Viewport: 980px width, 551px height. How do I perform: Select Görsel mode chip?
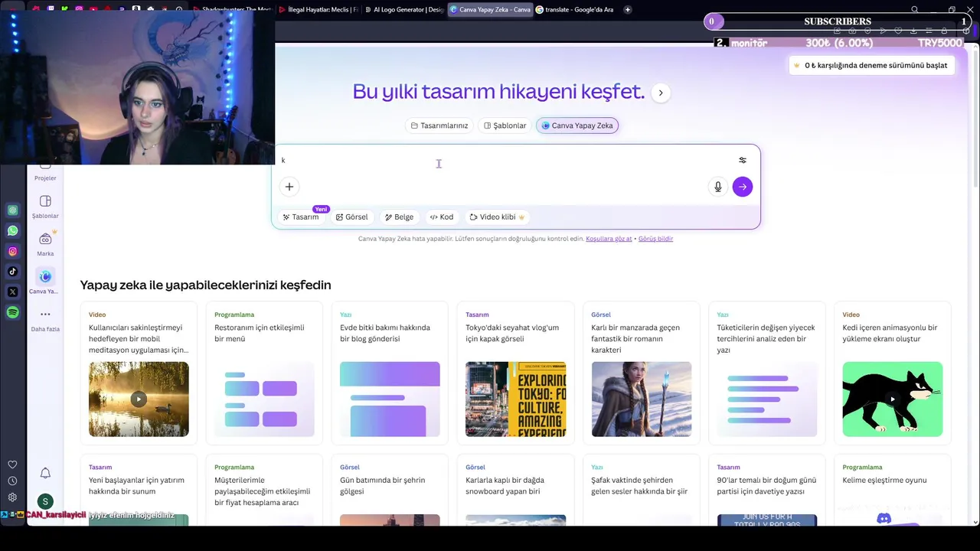(352, 217)
